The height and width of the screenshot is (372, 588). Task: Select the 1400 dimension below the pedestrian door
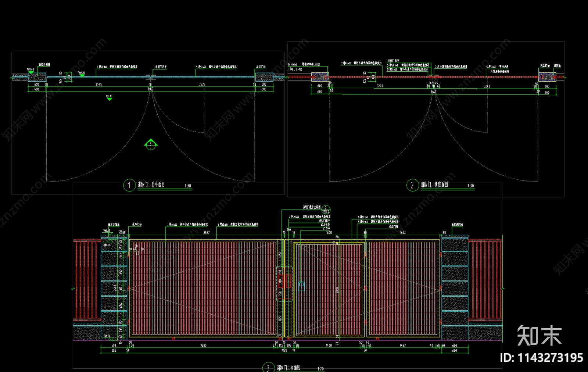click(x=329, y=346)
